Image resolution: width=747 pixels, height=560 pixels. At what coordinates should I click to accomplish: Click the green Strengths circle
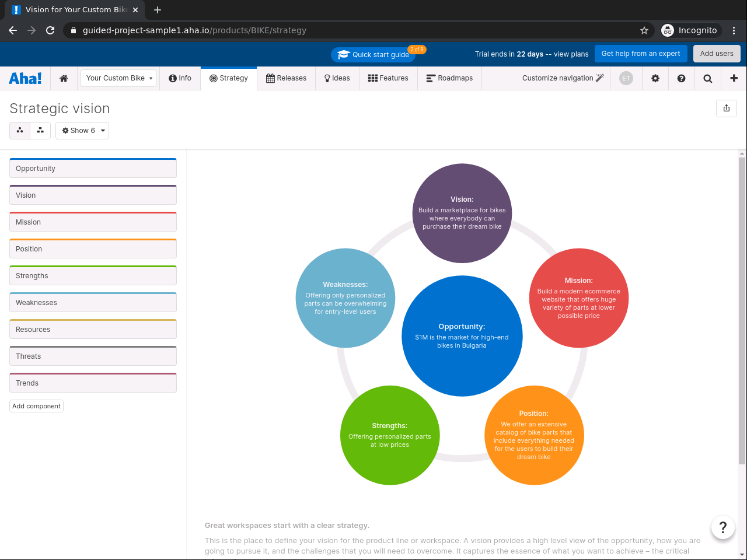390,435
